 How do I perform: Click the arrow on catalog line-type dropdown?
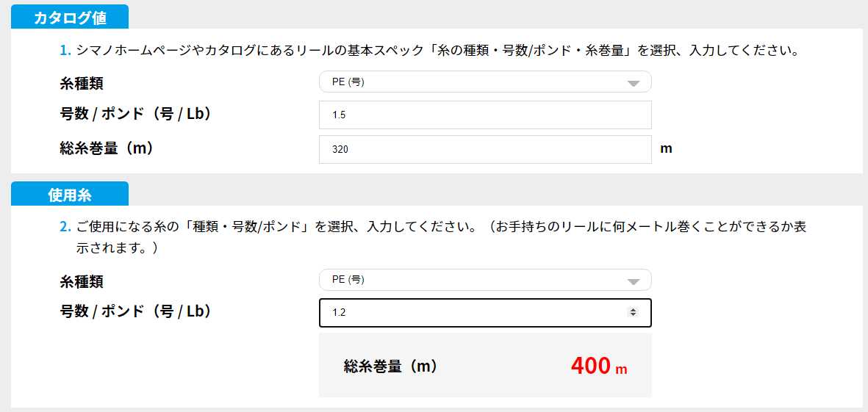click(633, 84)
